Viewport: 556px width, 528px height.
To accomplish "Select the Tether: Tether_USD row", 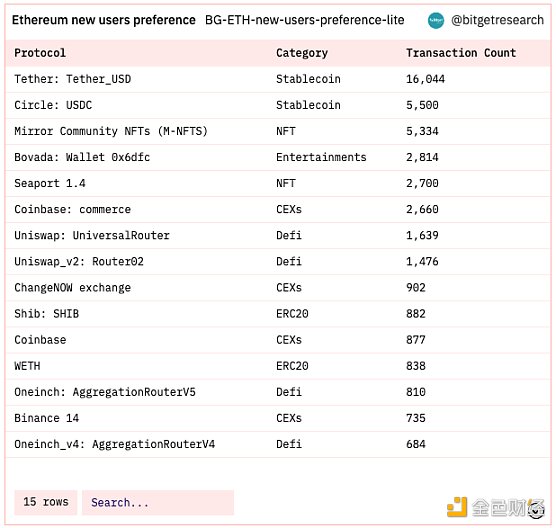I will point(278,79).
